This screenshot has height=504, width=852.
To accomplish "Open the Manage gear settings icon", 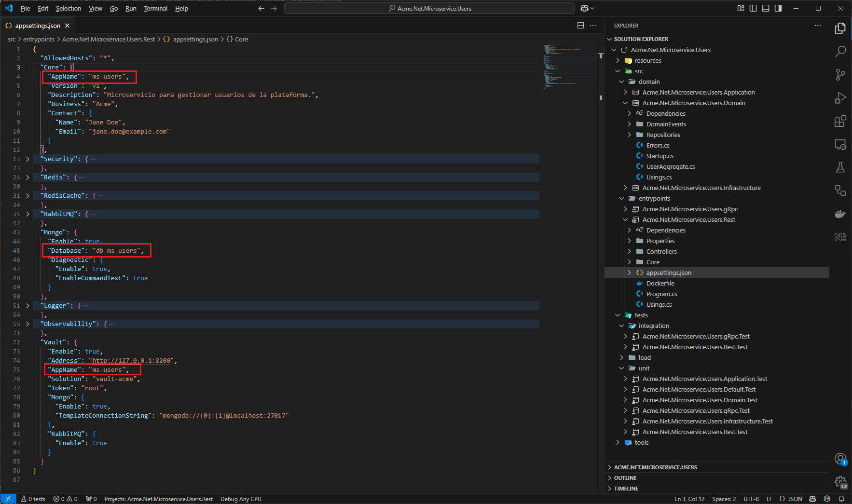I will coord(840,481).
